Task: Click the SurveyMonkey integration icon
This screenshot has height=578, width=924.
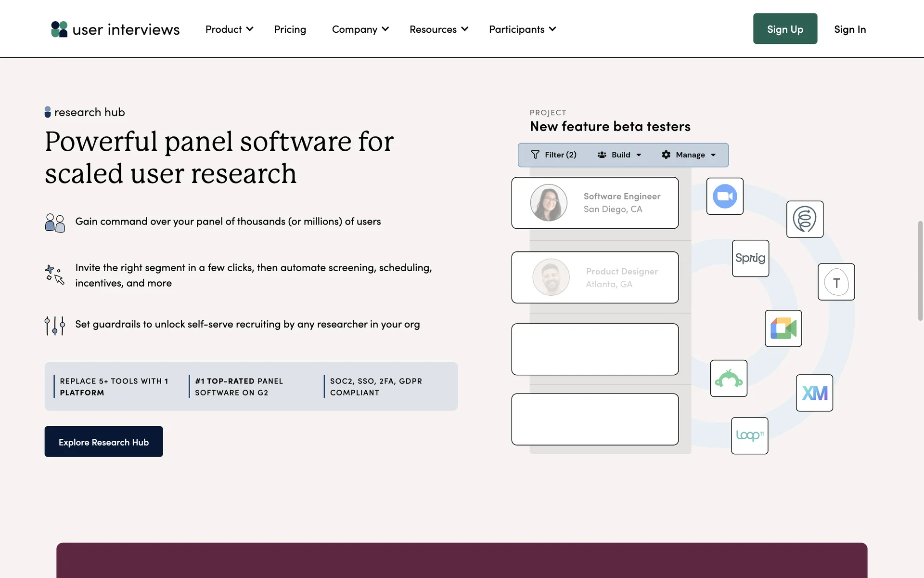Action: point(729,379)
